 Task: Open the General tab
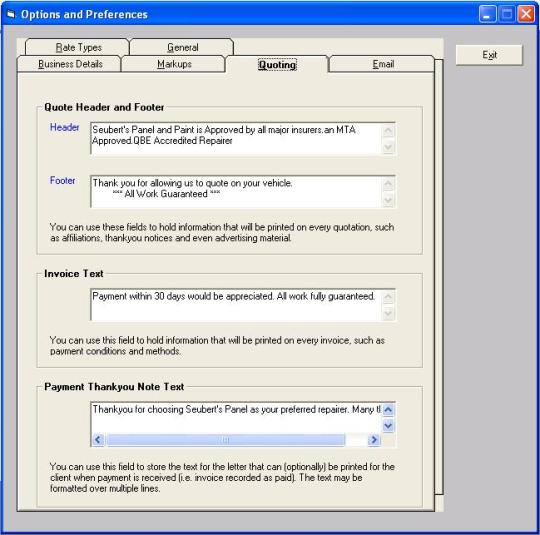tap(182, 47)
